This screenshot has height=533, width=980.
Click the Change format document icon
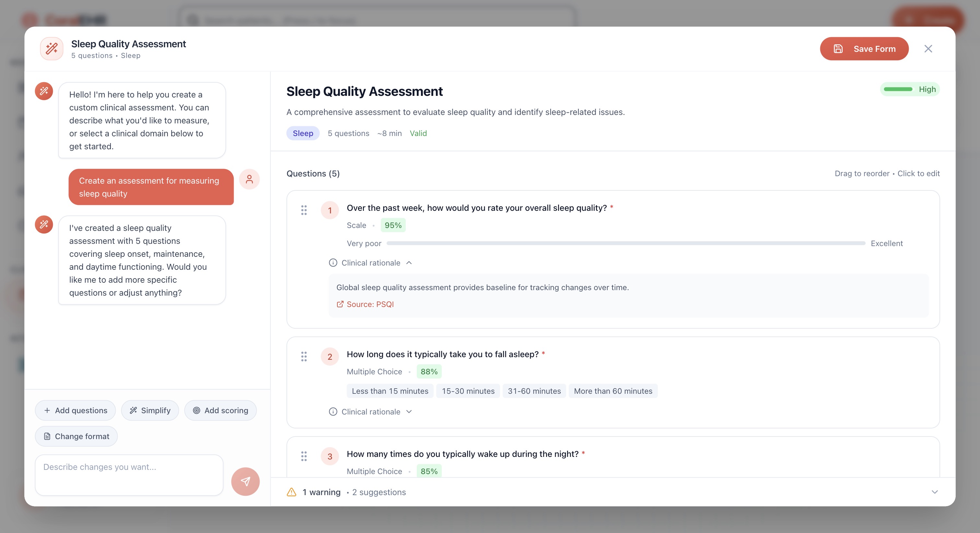(47, 437)
